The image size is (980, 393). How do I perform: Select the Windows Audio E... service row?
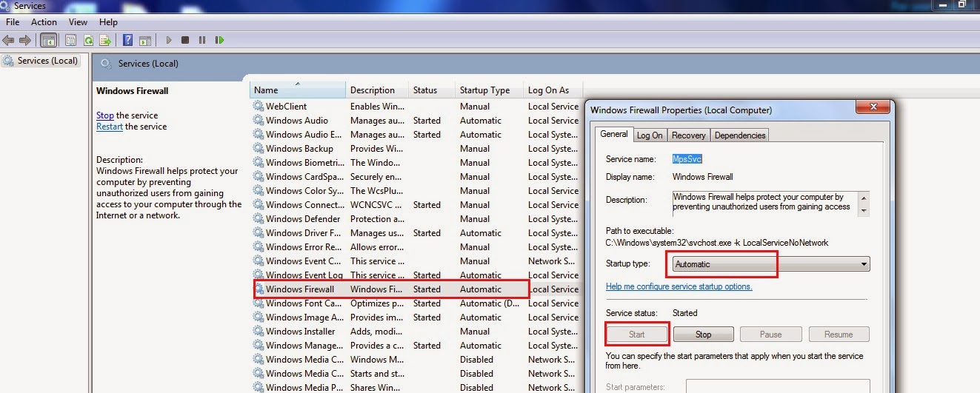[x=416, y=135]
